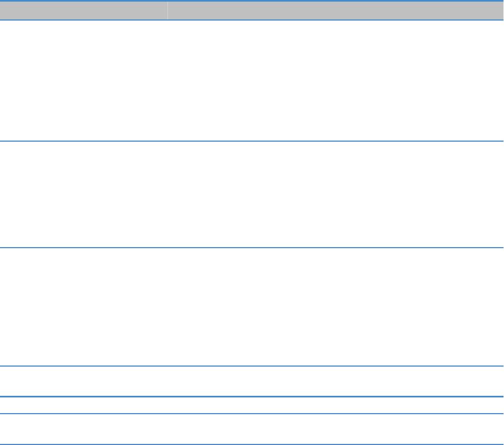This screenshot has width=504, height=445.
Task: Select the third tall row's wide right cell
Action: [x=335, y=307]
